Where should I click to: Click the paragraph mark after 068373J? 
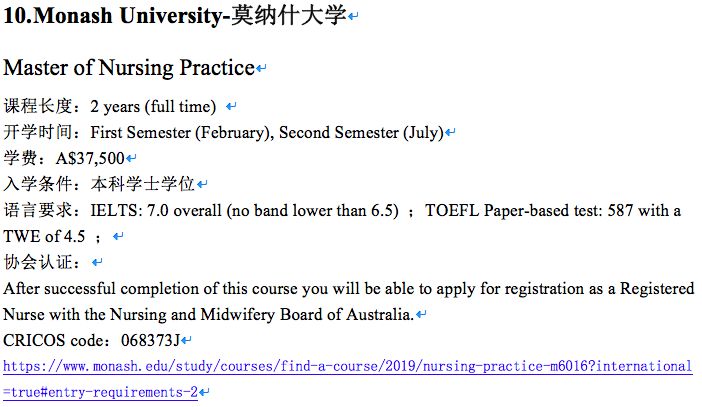pyautogui.click(x=186, y=341)
